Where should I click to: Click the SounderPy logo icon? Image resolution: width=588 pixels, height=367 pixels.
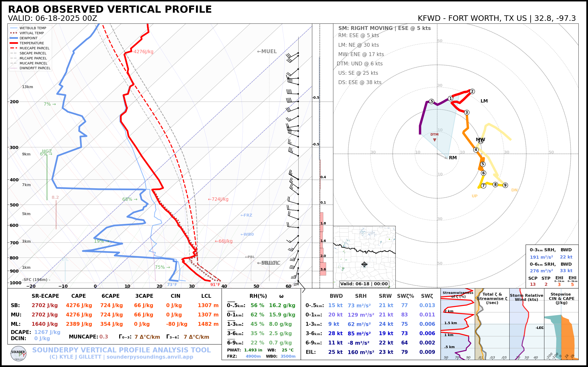coord(18,354)
